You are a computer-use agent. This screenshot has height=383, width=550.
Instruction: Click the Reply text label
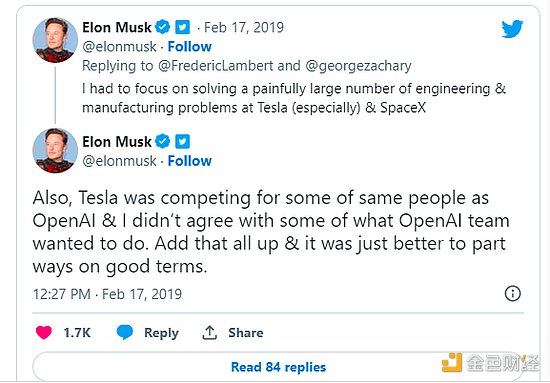pyautogui.click(x=161, y=333)
